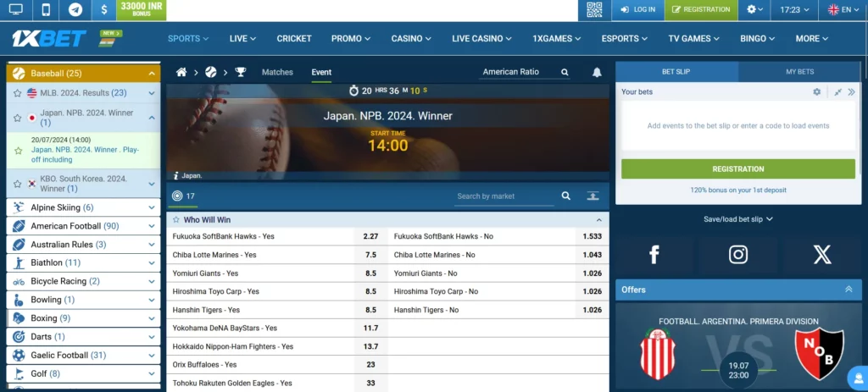Screen dimensions: 868x392
Task: Favorite MLB. 2024. Results with star
Action: (x=17, y=93)
